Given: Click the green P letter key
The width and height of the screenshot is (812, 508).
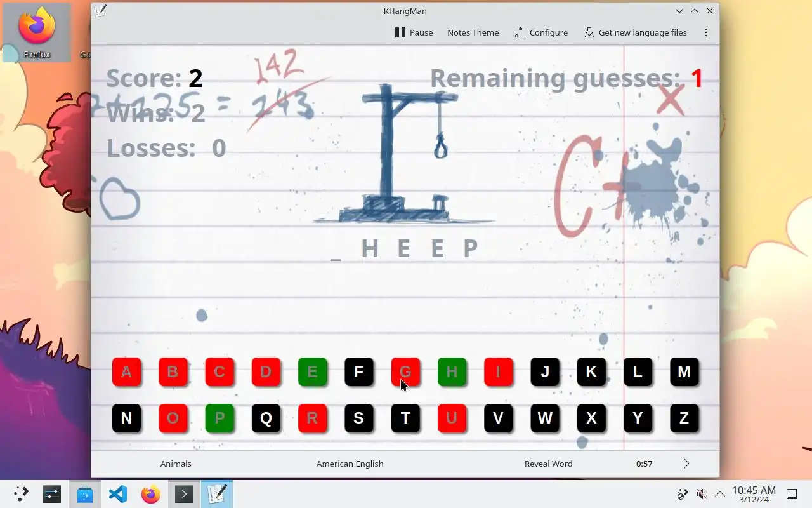Looking at the screenshot, I should [x=219, y=418].
